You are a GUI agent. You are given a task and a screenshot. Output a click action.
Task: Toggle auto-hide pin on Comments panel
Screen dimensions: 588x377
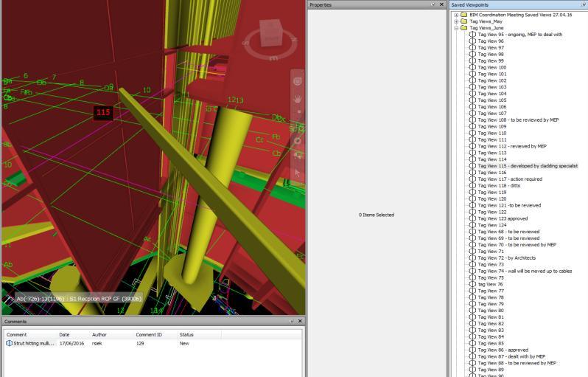coord(291,321)
